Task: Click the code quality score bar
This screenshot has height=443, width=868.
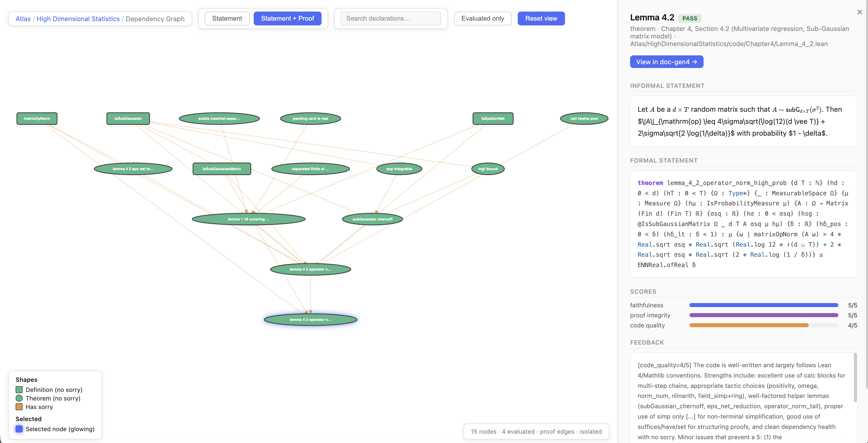Action: [764, 325]
